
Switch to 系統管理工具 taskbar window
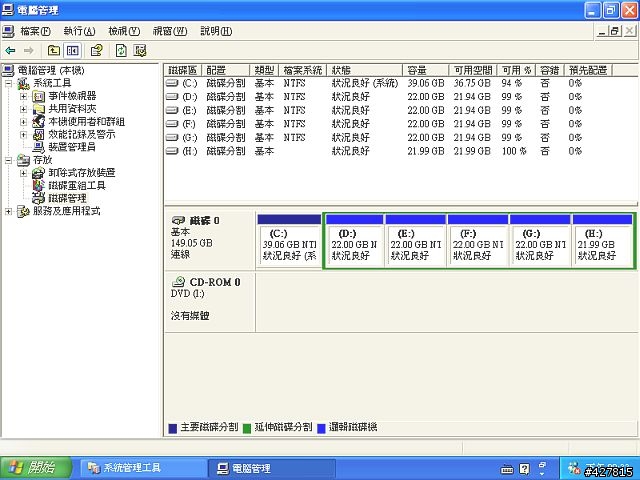click(x=143, y=468)
